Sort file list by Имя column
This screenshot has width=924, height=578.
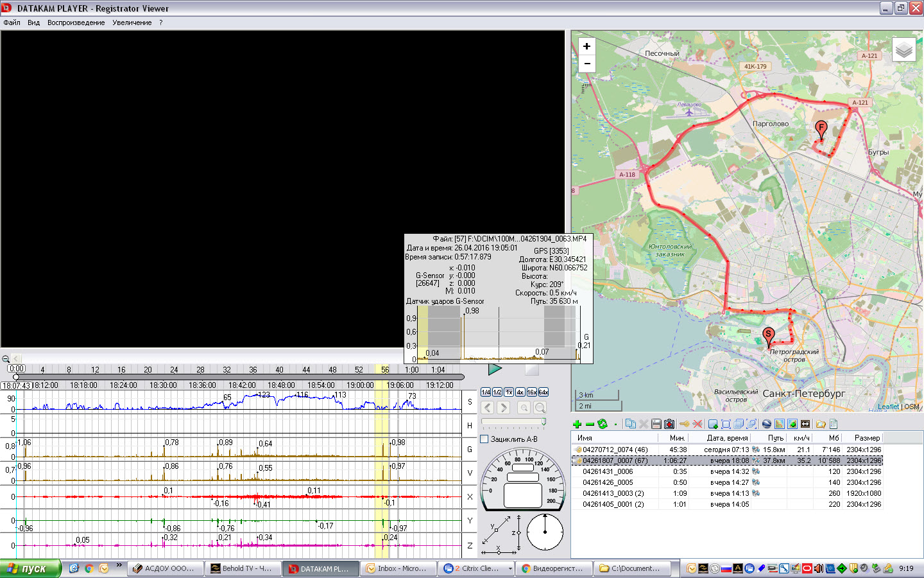pos(585,438)
